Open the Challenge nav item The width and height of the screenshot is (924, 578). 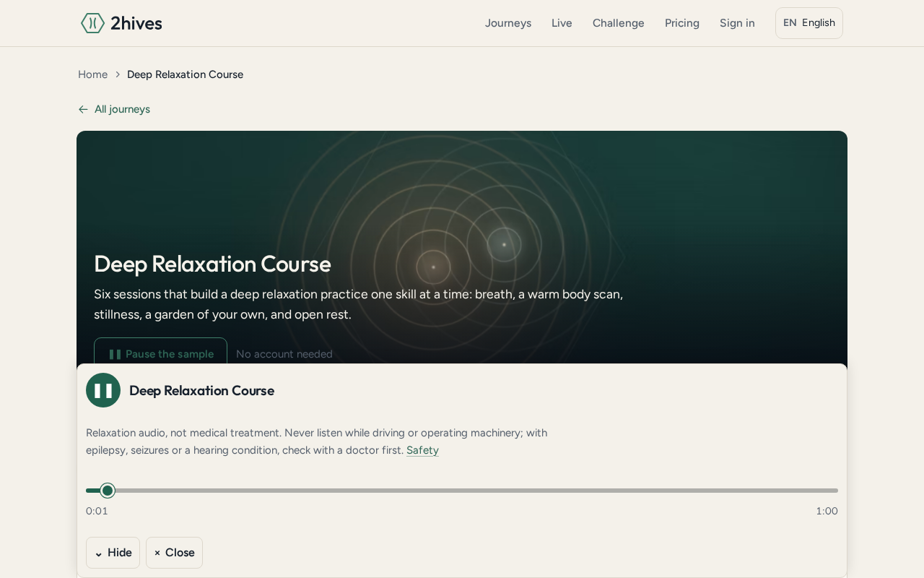(619, 23)
